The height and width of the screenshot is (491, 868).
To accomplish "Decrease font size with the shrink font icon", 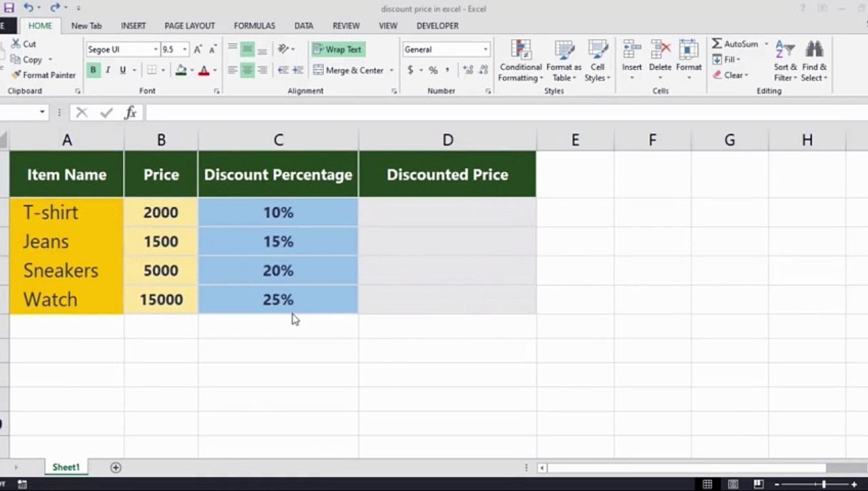I will 212,49.
